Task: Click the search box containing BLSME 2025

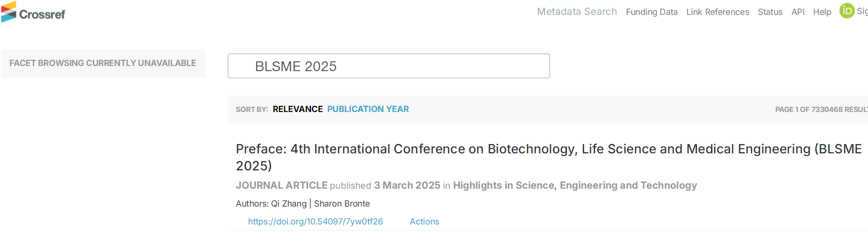Action: tap(388, 66)
